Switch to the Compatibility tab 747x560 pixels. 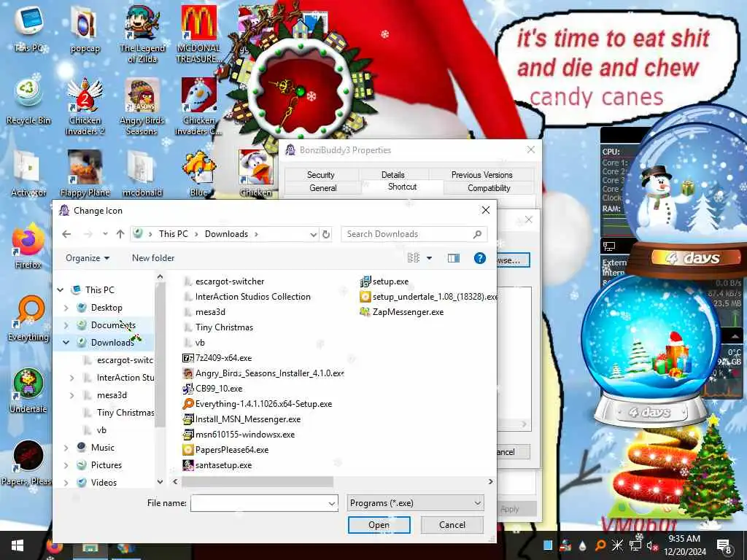489,188
